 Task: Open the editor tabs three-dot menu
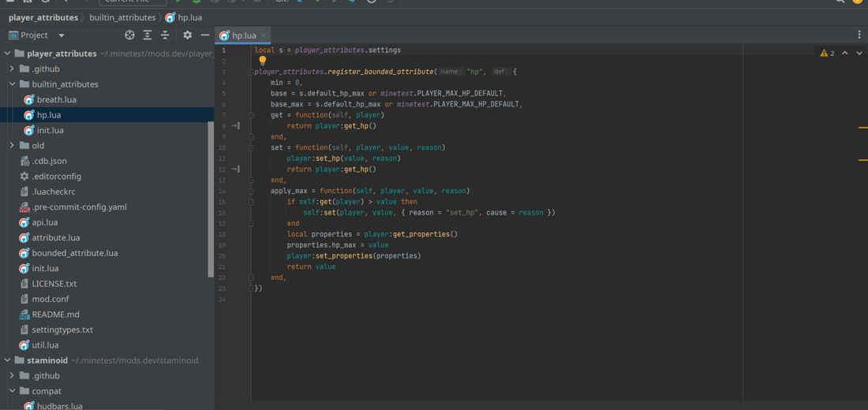pos(859,35)
